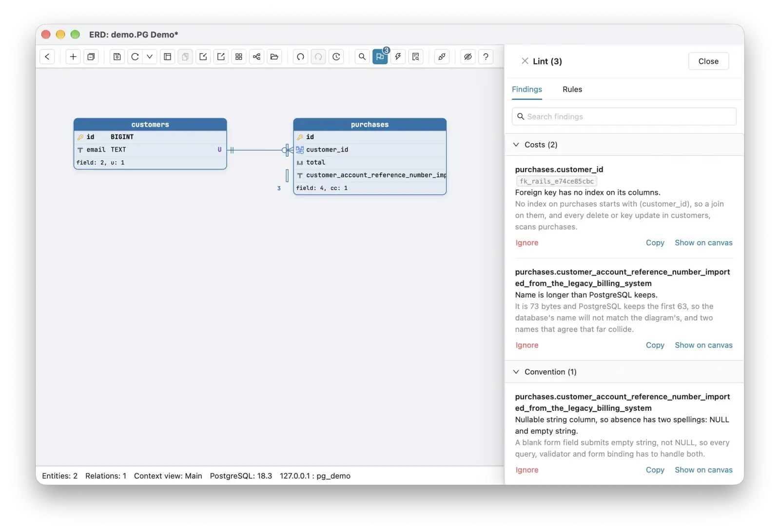Image resolution: width=780 pixels, height=532 pixels.
Task: Click the undo toolbar icon
Action: (x=301, y=57)
